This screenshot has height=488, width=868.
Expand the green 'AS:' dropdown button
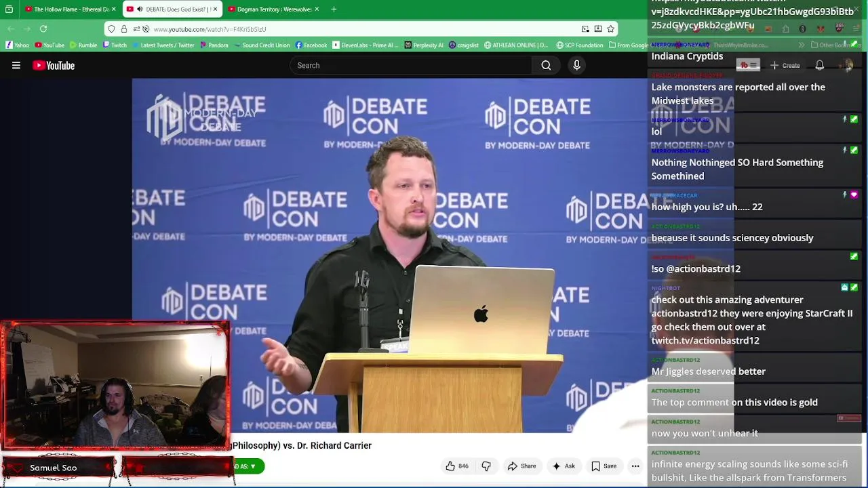point(249,466)
